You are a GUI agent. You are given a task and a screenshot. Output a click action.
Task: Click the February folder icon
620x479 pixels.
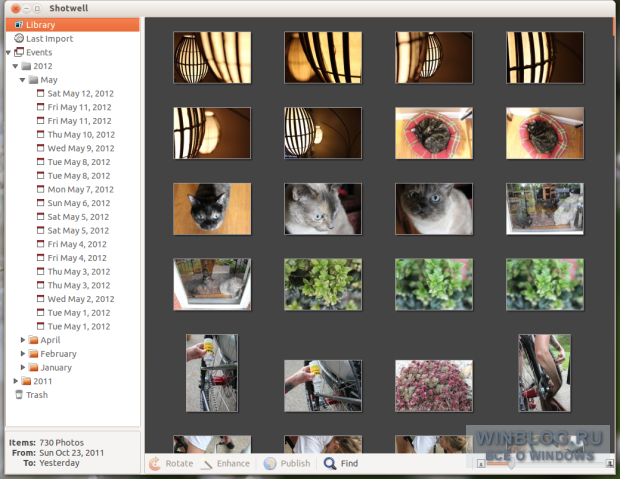point(34,354)
